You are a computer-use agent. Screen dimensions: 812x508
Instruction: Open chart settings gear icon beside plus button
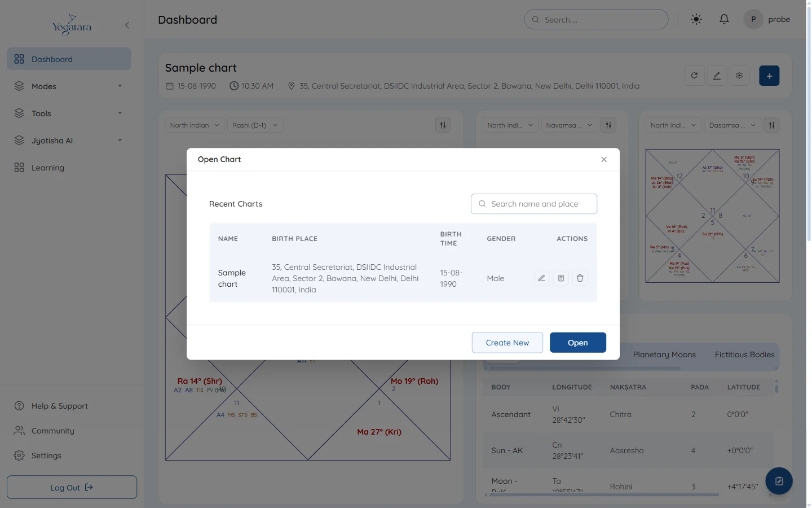pos(739,76)
